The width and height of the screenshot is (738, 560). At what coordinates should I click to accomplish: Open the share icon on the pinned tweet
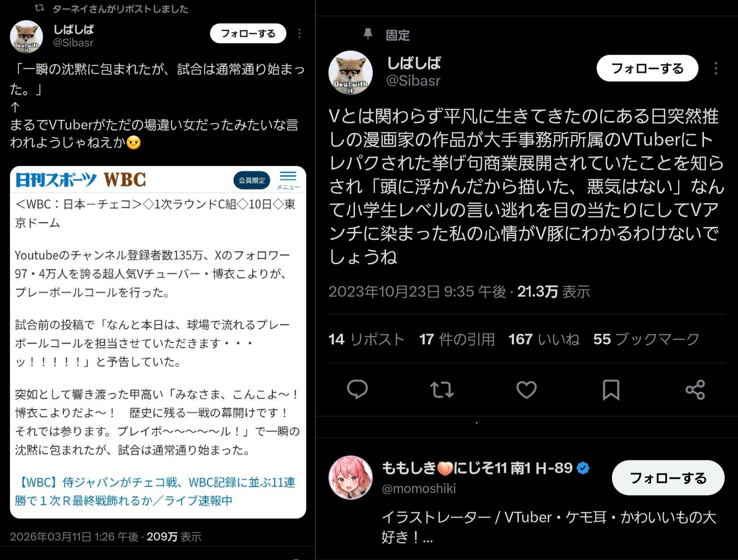coord(695,390)
